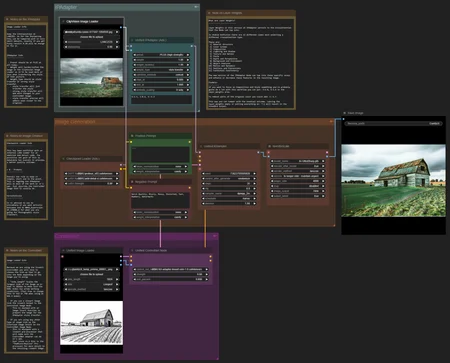This screenshot has height=363, width=450.
Task: Select the Image Generation group title
Action: point(75,122)
